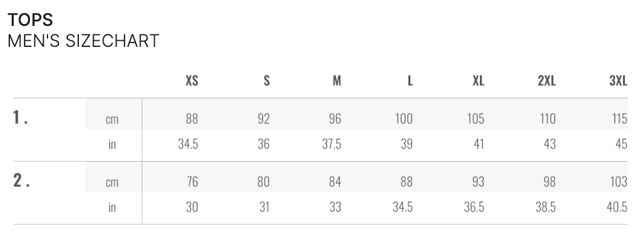Select the 2XL size column header
Viewport: 644px width, 235px height.
coord(547,81)
